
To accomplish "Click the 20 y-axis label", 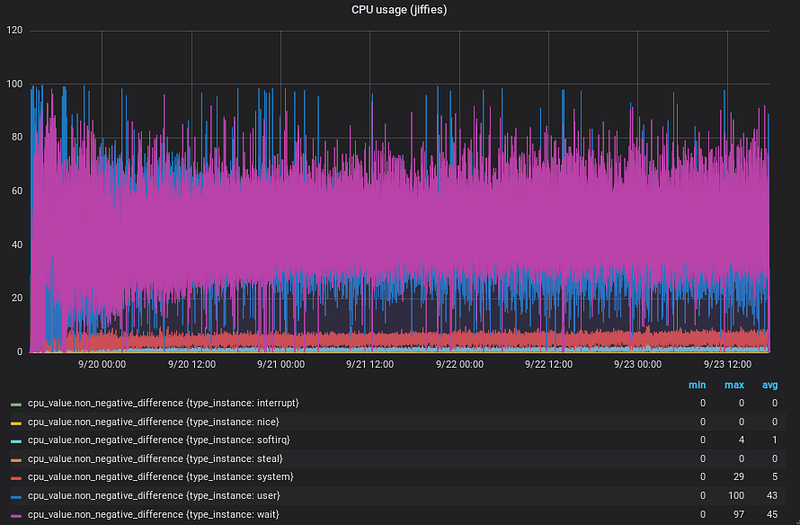I will click(x=17, y=298).
